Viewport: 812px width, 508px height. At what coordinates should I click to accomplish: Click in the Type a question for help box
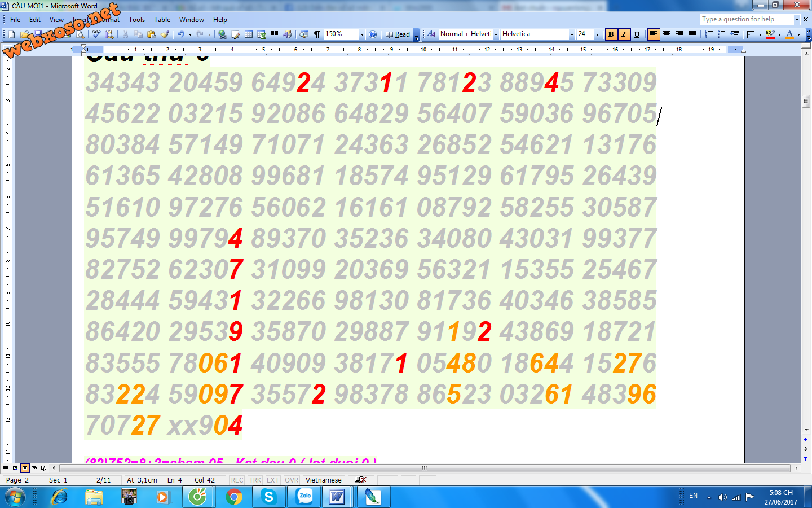[x=747, y=19]
